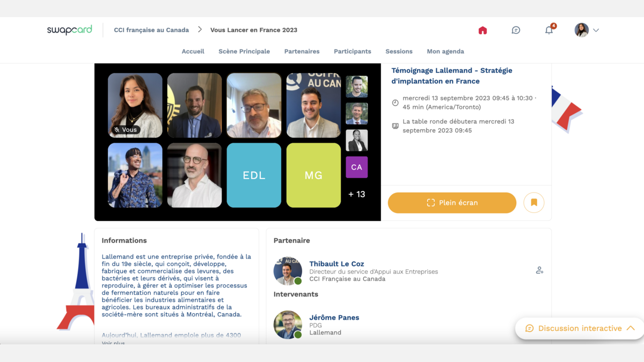This screenshot has height=362, width=644.
Task: Open the chat messages icon
Action: [516, 30]
